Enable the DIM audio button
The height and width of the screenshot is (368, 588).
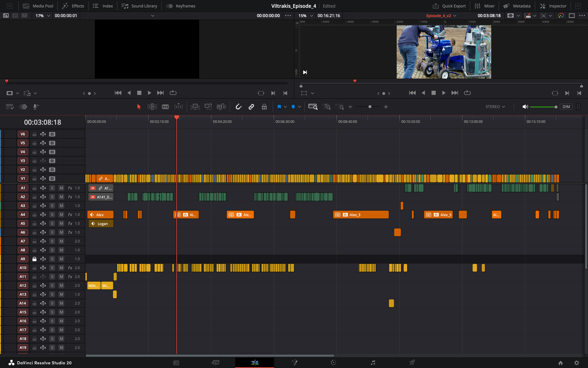[x=566, y=107]
